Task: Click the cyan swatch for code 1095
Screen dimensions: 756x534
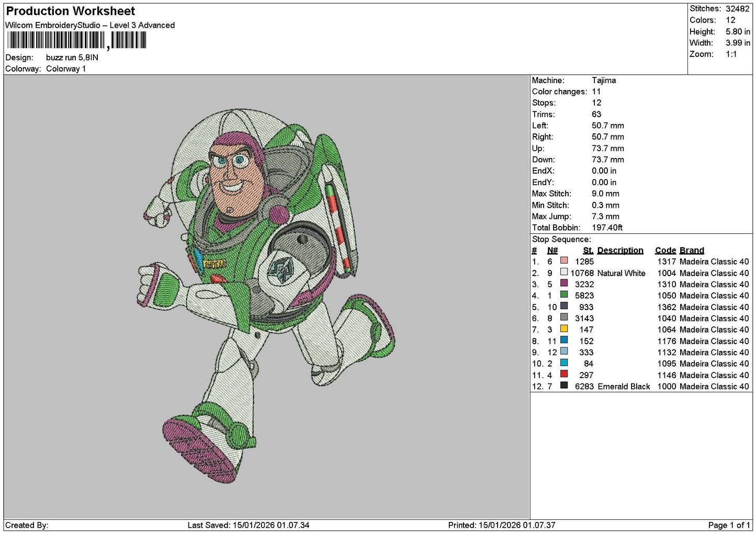Action: coord(564,362)
